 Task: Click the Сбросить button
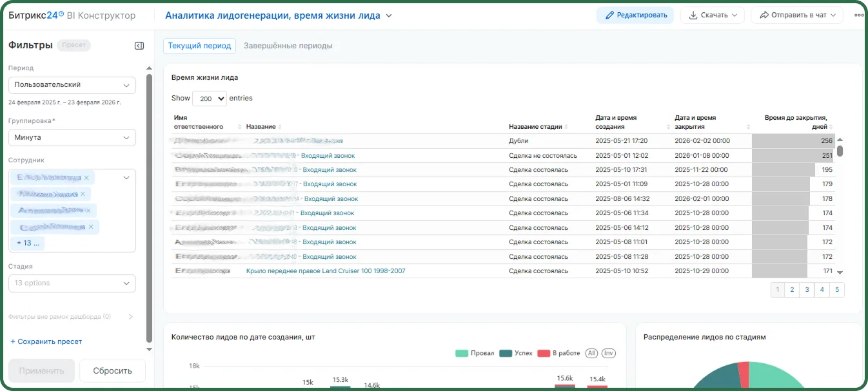112,370
